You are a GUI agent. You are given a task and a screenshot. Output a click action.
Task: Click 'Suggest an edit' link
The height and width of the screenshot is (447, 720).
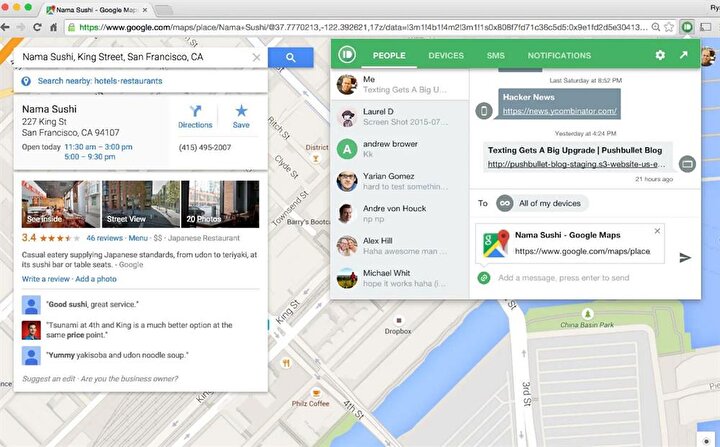(49, 379)
